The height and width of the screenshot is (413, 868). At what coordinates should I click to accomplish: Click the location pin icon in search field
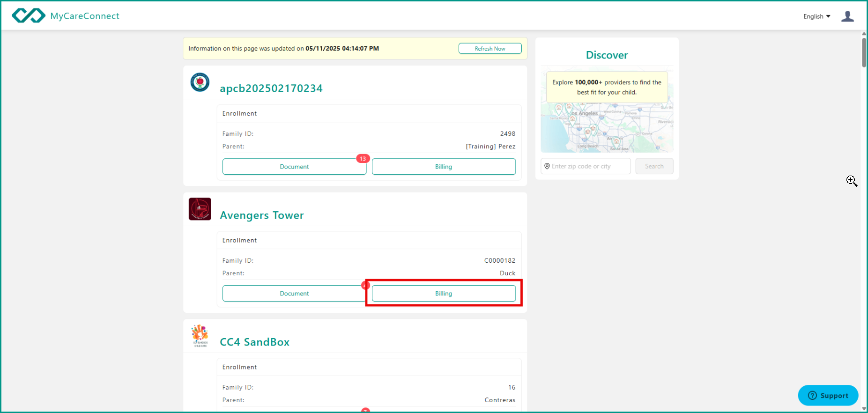click(x=547, y=166)
